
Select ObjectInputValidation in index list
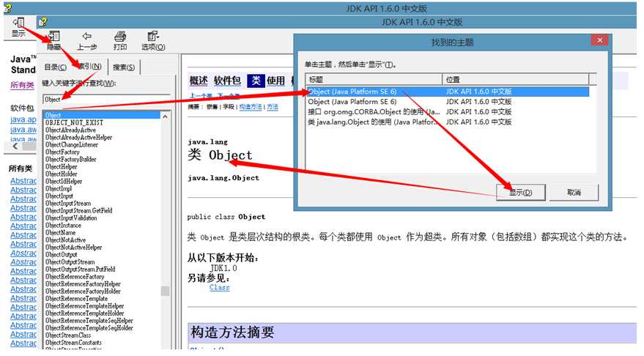[71, 218]
